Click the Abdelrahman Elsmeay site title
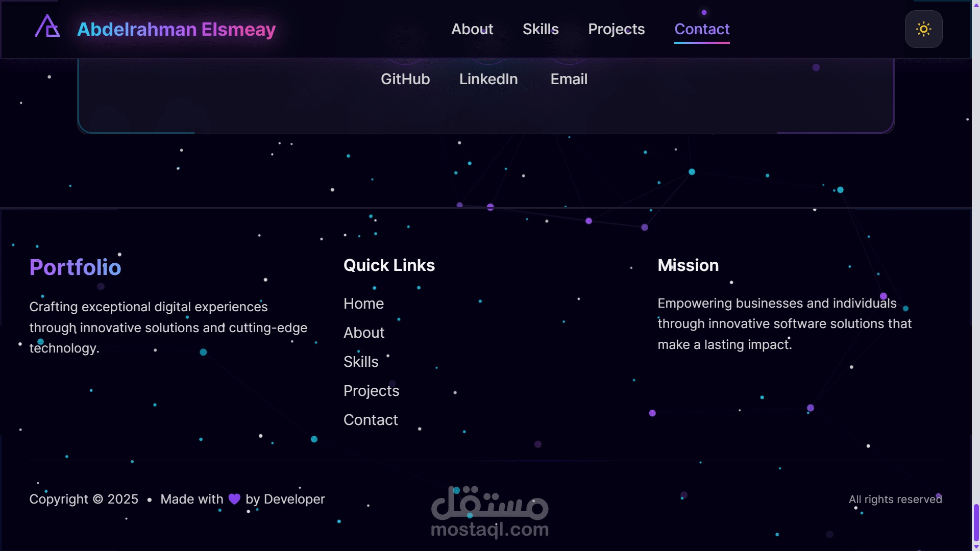The width and height of the screenshot is (980, 551). coord(176,29)
